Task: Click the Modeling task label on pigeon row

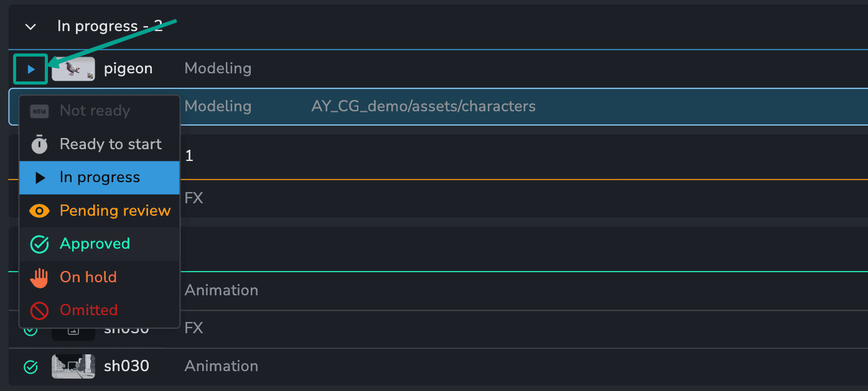Action: [x=218, y=68]
